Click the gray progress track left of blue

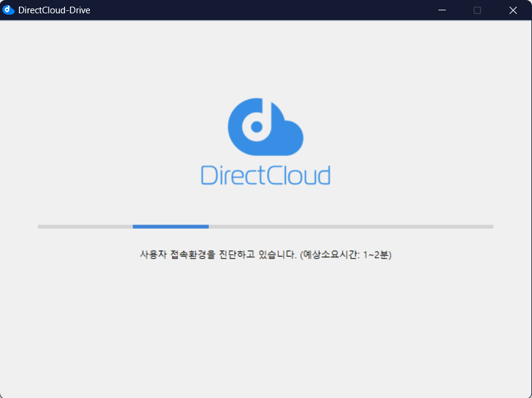85,226
